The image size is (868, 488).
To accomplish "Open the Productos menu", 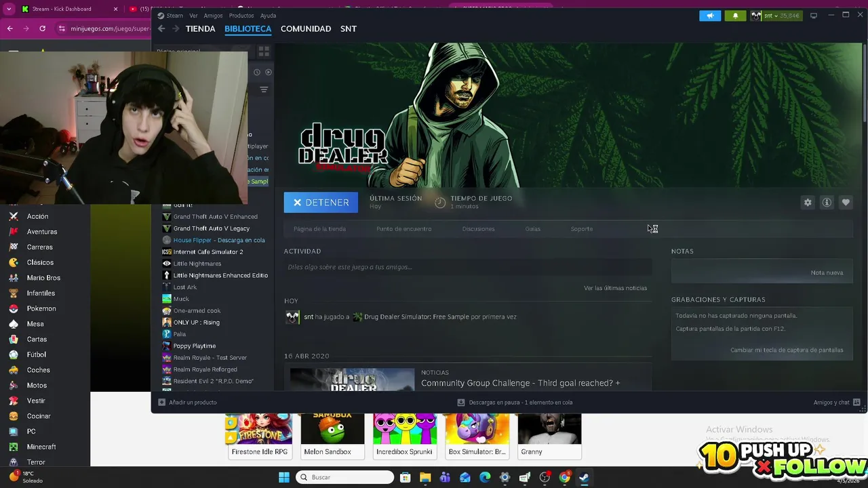I will point(241,16).
